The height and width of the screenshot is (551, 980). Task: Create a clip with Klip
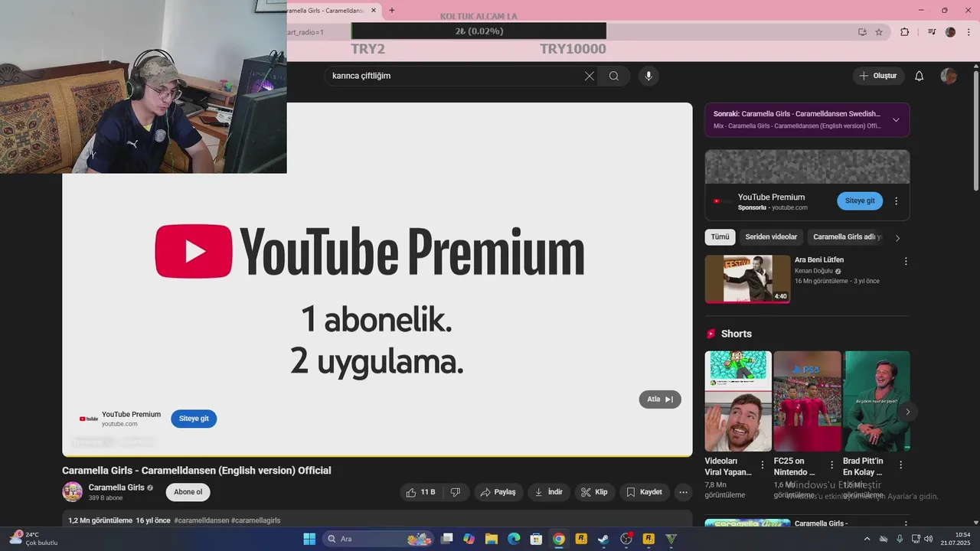coord(594,492)
